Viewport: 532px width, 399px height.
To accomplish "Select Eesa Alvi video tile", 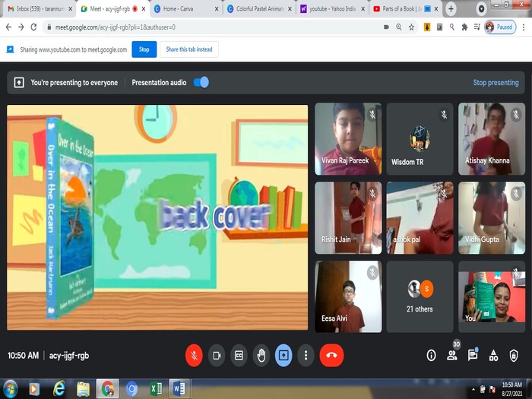I will (348, 296).
